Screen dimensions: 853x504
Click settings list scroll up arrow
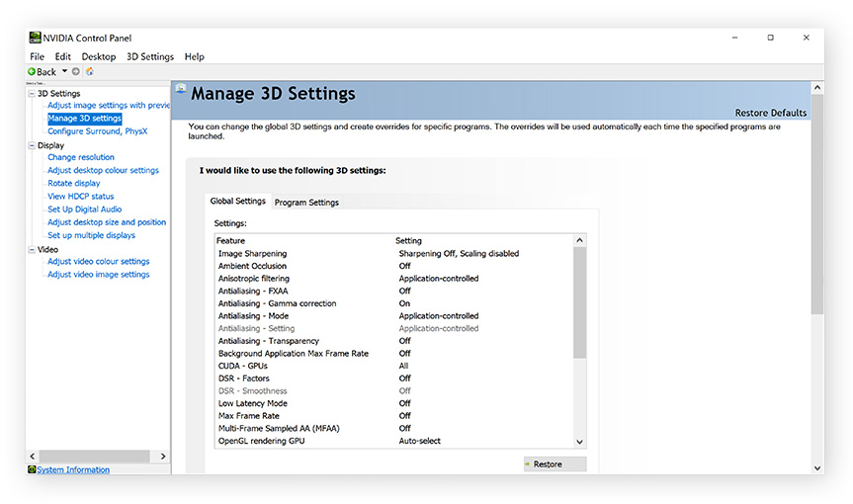point(580,240)
